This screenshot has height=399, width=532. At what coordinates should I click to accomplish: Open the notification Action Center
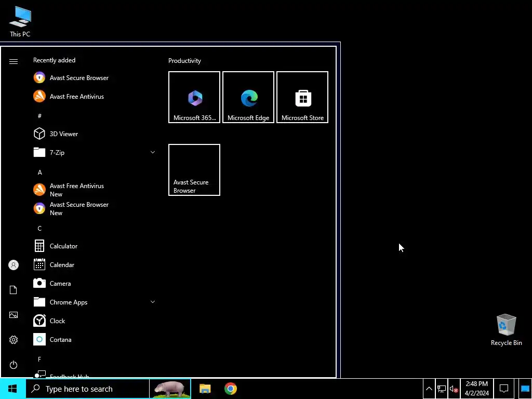tap(504, 389)
